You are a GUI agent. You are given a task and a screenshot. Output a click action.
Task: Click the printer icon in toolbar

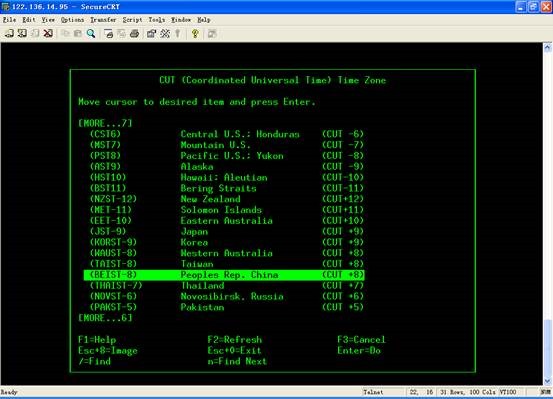134,34
